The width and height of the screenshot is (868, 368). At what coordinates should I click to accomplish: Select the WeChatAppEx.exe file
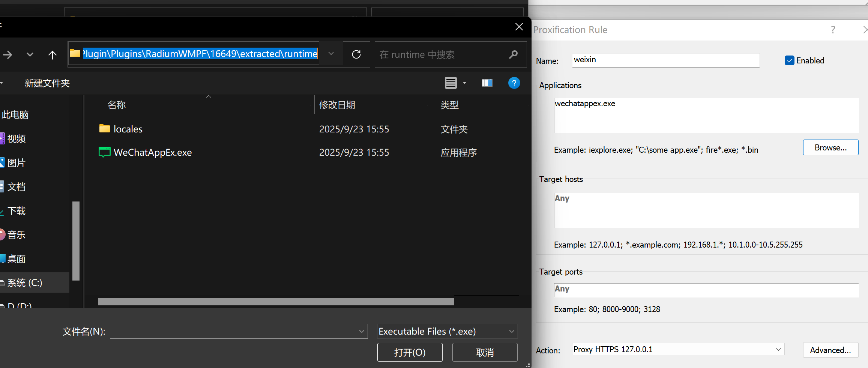153,153
